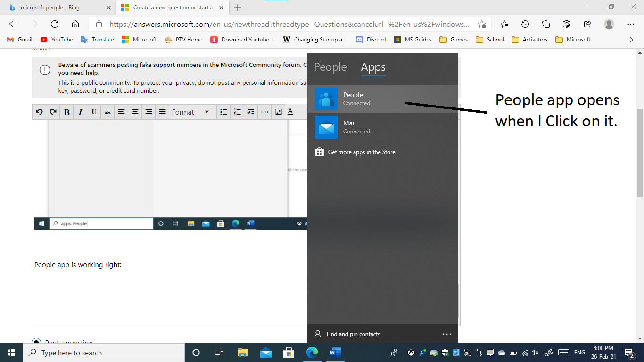644x362 pixels.
Task: Open the Favorites list
Action: pos(504,24)
